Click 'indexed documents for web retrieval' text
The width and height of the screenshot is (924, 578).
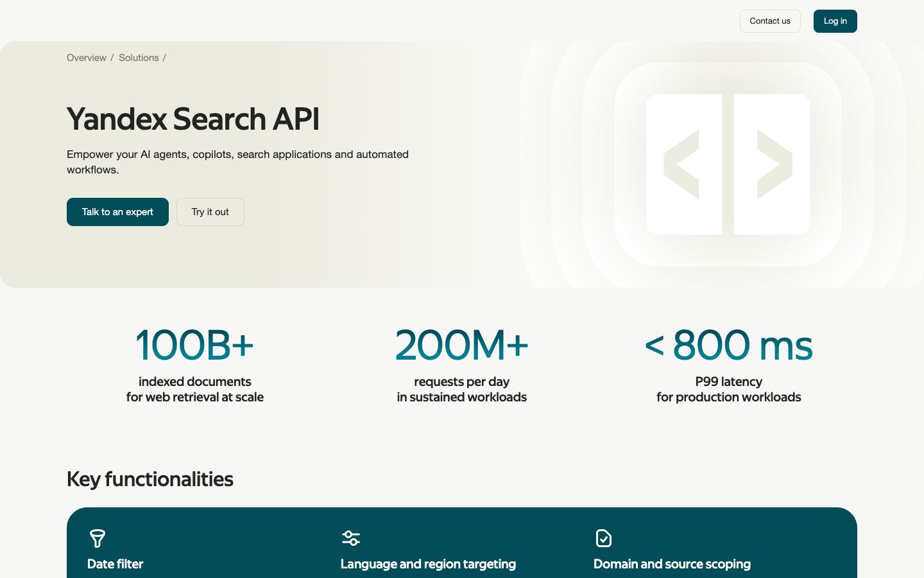[195, 389]
